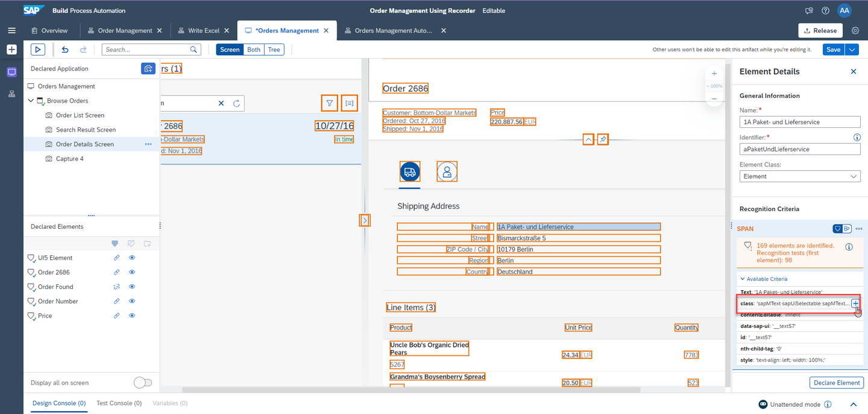The height and width of the screenshot is (414, 868).
Task: Open the feedback chat icon in header
Action: pyautogui.click(x=809, y=11)
